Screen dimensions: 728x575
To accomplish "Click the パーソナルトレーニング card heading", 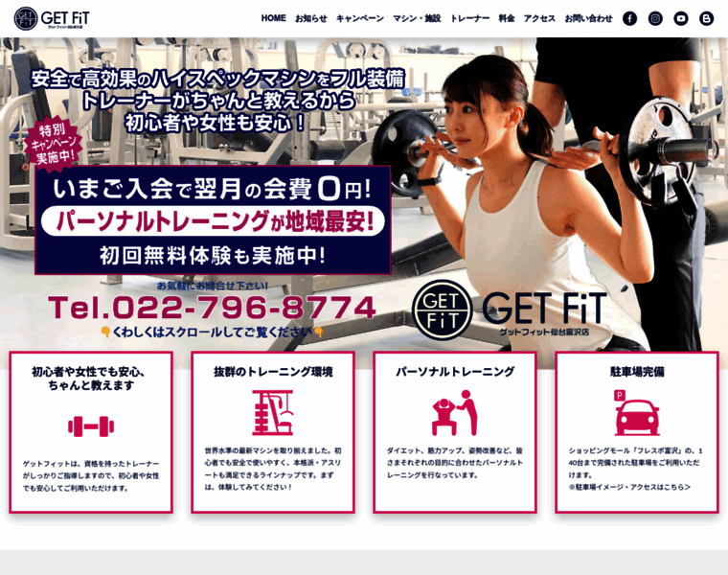I will point(455,372).
